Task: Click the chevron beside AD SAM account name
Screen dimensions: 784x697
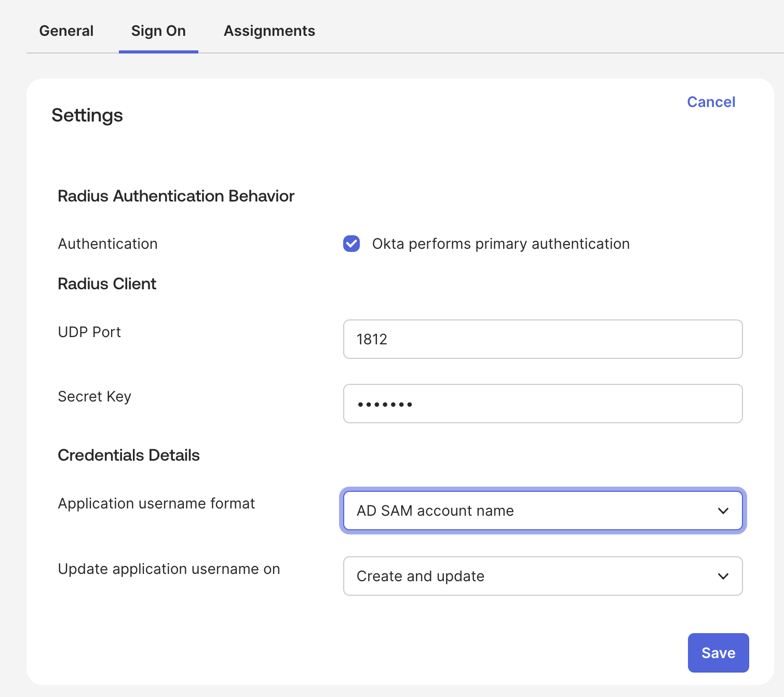Action: click(723, 511)
